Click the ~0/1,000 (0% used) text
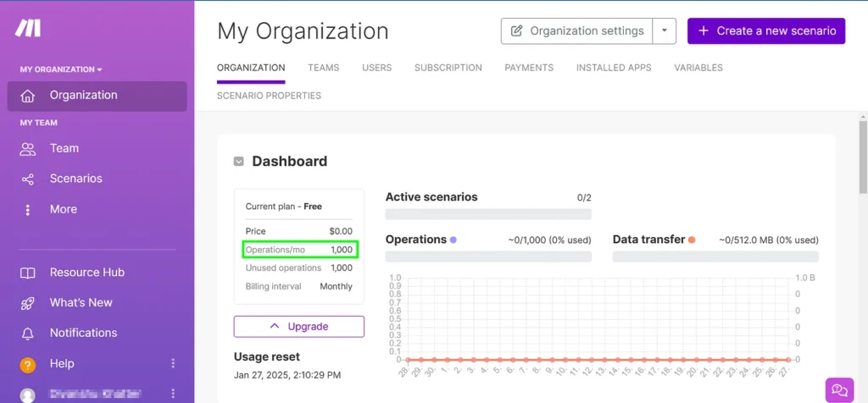The image size is (868, 403). coord(549,240)
